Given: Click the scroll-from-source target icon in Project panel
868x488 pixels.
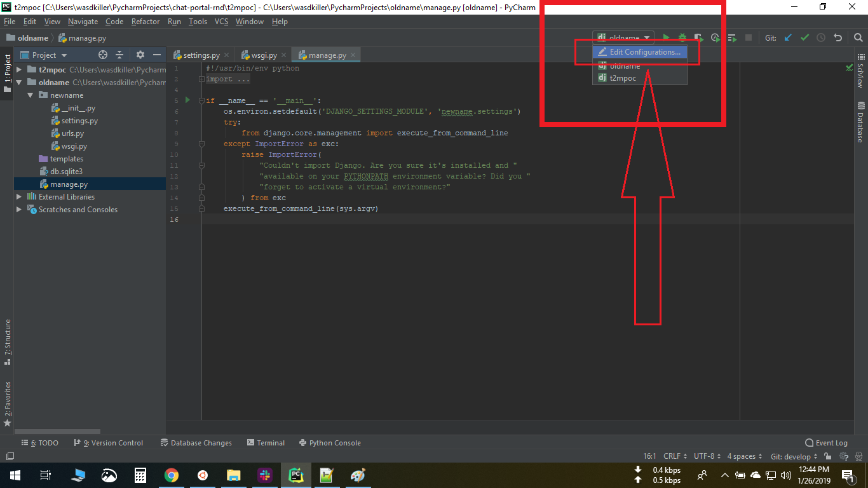Looking at the screenshot, I should (x=103, y=55).
